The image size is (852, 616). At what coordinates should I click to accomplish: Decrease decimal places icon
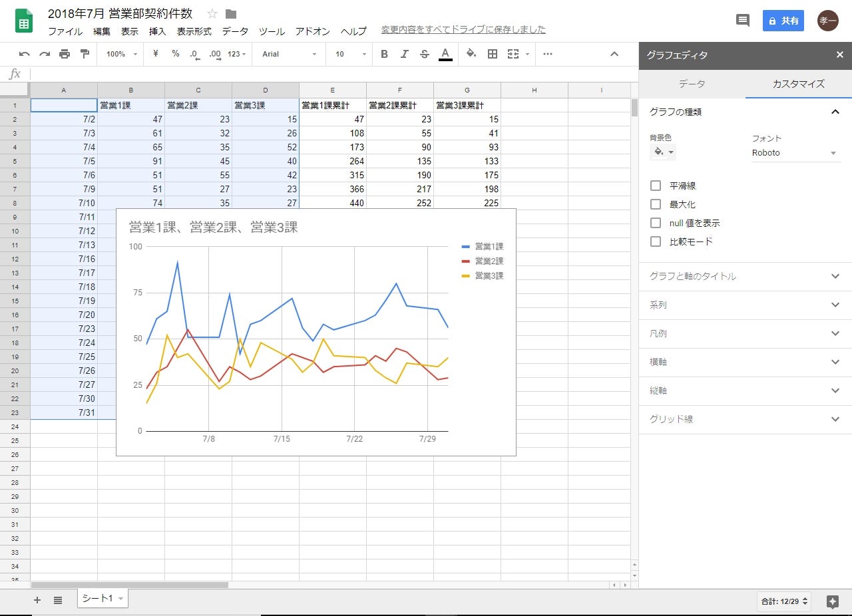tap(194, 54)
